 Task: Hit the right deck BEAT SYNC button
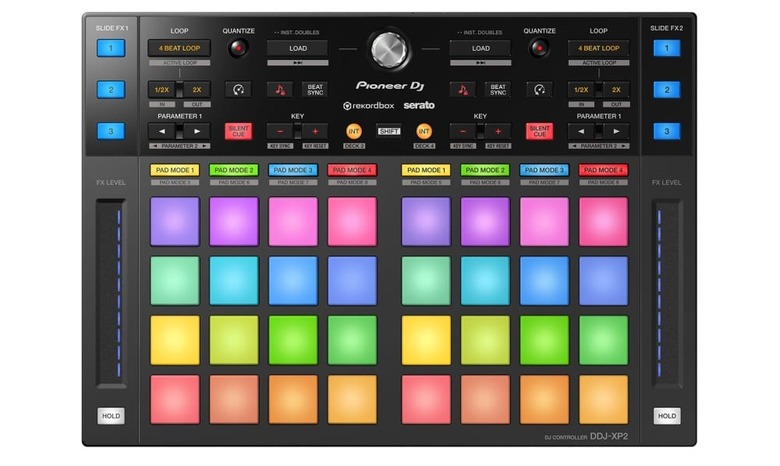[498, 90]
